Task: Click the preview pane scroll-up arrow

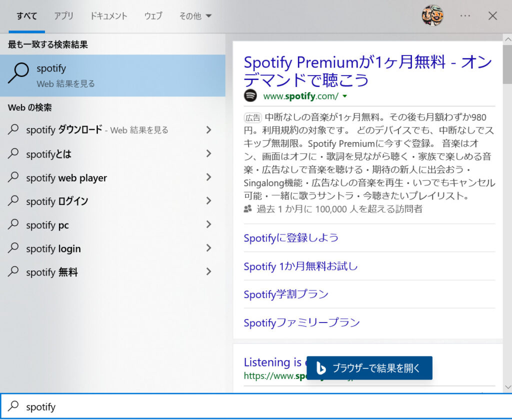Action: tap(508, 39)
